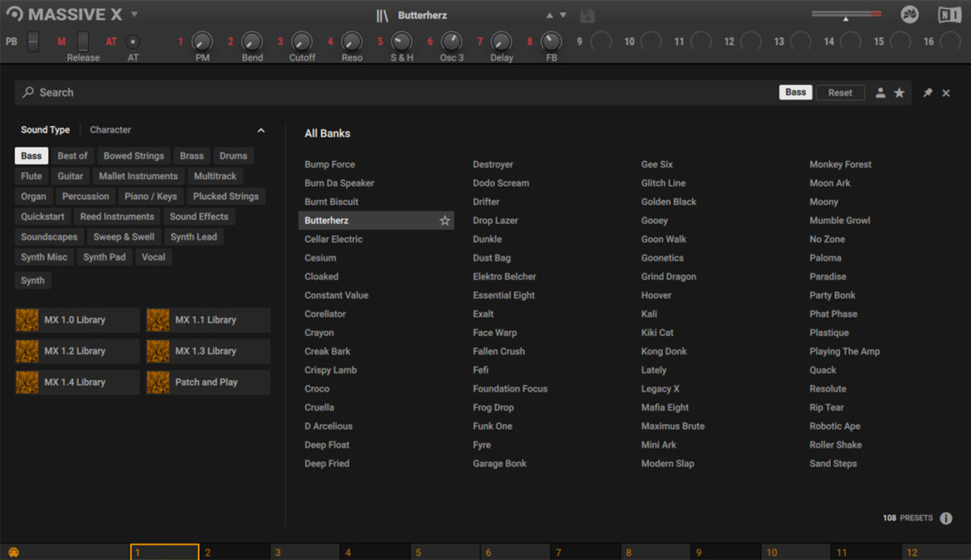Toggle the Bowed Strings tag
Viewport: 971px width, 560px height.
click(x=134, y=156)
